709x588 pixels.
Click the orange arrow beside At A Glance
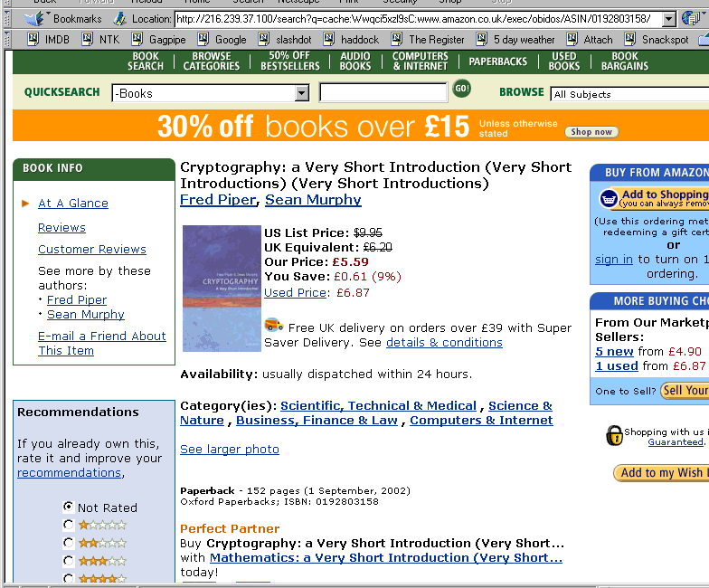[25, 204]
